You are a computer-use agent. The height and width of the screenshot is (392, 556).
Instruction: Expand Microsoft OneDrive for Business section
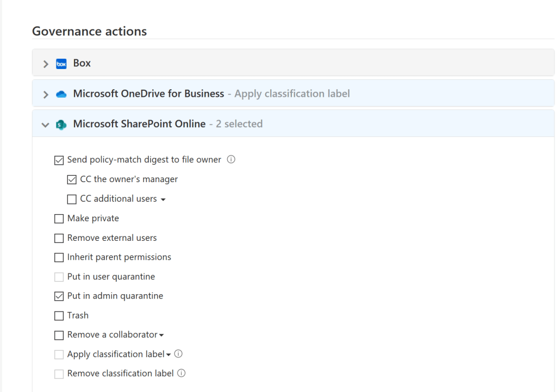tap(46, 94)
